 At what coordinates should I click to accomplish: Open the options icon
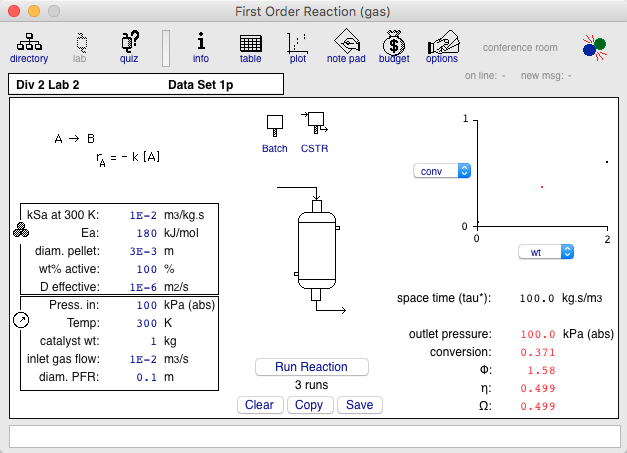pyautogui.click(x=442, y=48)
